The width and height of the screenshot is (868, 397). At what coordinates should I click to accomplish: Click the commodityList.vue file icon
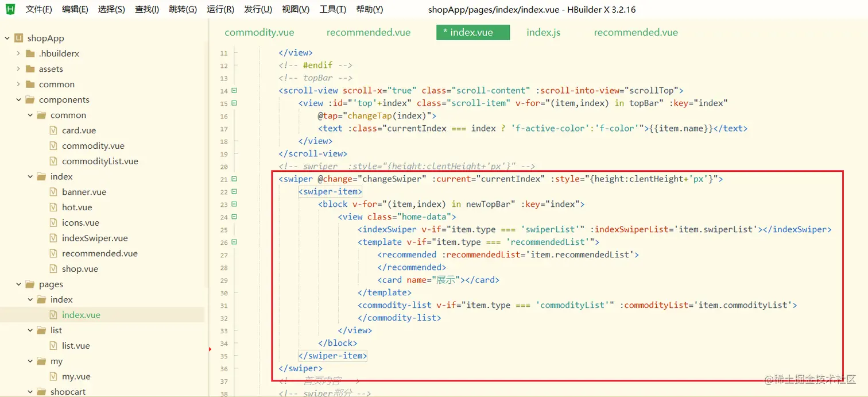pos(53,161)
